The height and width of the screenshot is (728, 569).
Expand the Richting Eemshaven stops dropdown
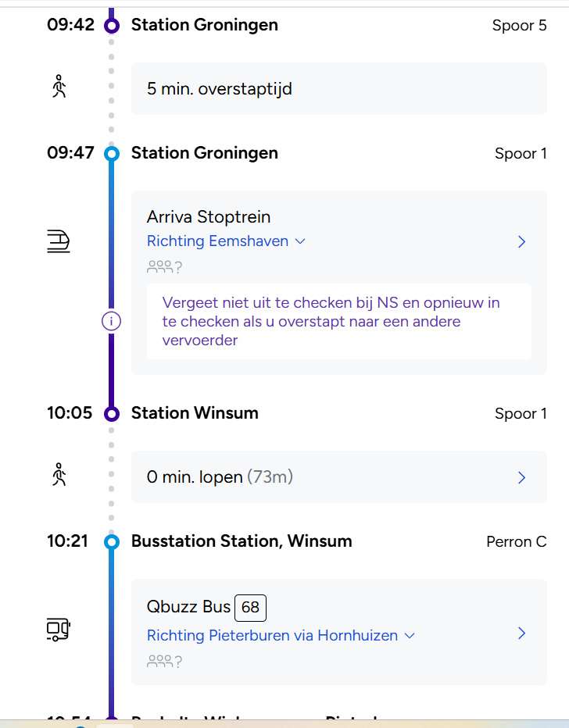pos(299,241)
